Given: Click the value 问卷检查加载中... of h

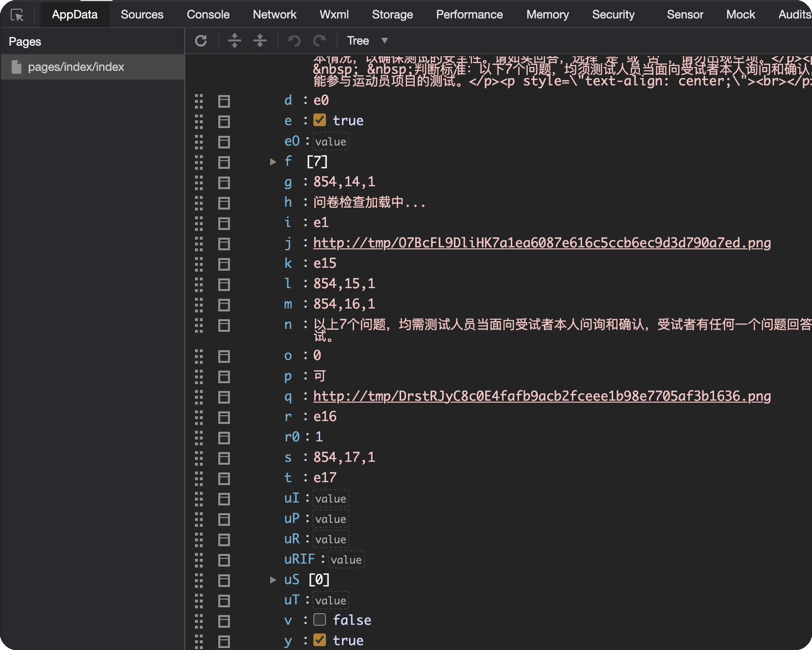Looking at the screenshot, I should pyautogui.click(x=370, y=202).
